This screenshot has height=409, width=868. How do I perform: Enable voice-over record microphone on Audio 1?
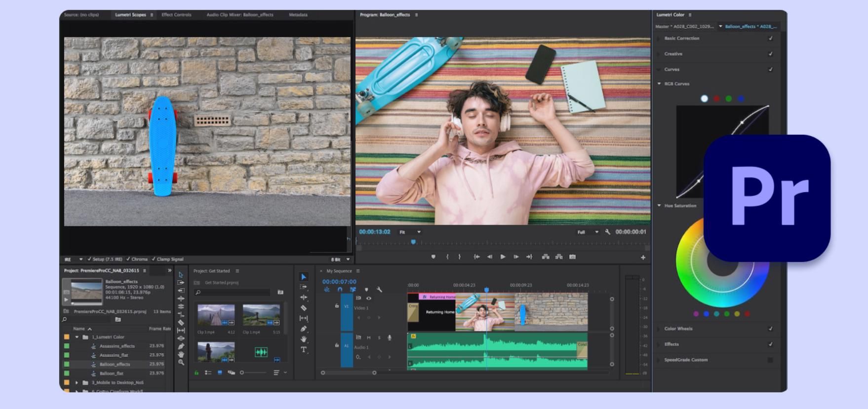tap(390, 337)
